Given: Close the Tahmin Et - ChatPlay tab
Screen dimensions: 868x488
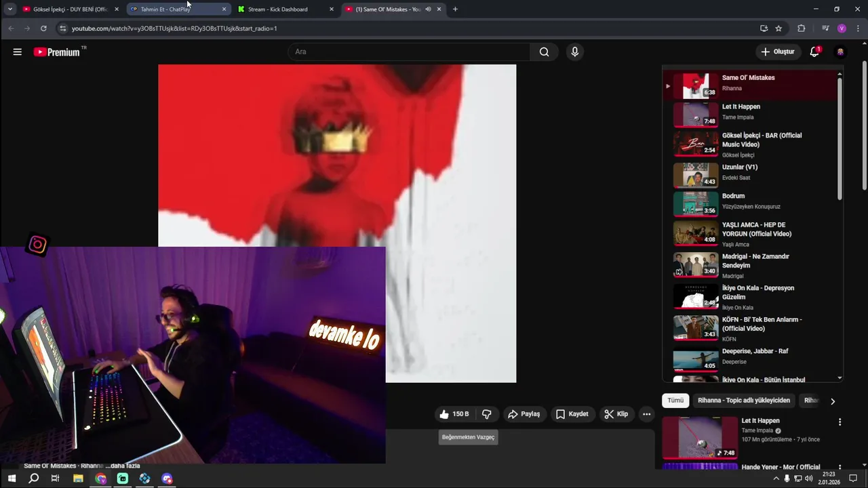Looking at the screenshot, I should pos(224,9).
